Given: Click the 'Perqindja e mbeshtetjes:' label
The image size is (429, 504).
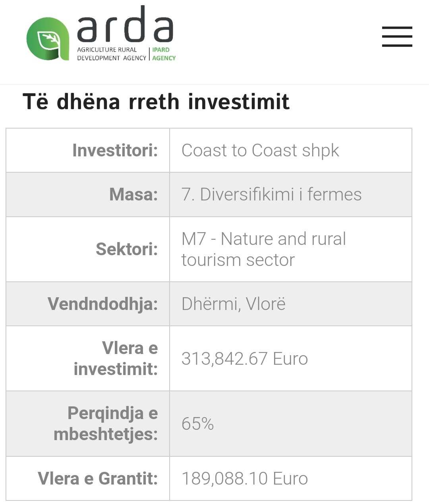Looking at the screenshot, I should 106,423.
